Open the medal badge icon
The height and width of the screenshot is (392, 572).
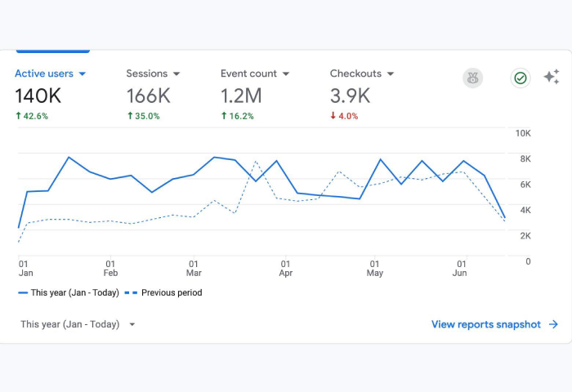click(x=473, y=78)
